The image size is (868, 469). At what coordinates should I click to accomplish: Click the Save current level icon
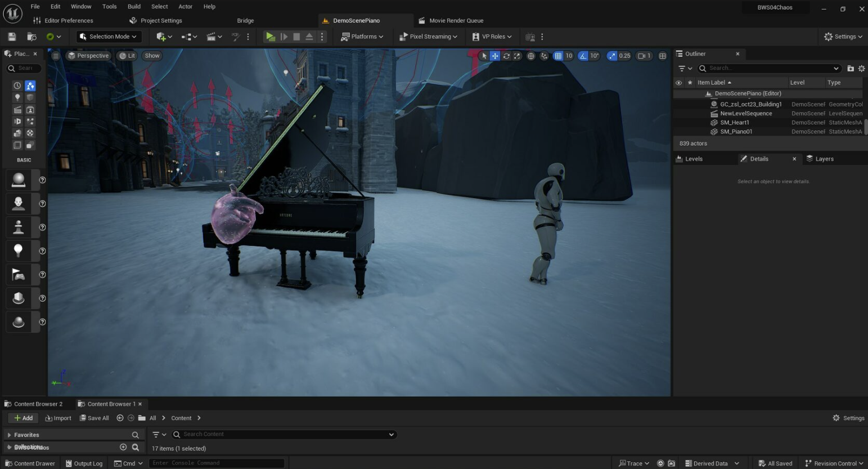pos(12,37)
